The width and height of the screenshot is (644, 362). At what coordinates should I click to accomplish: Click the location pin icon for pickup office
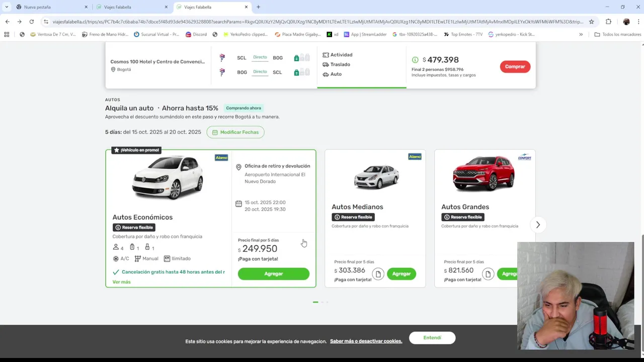(238, 167)
